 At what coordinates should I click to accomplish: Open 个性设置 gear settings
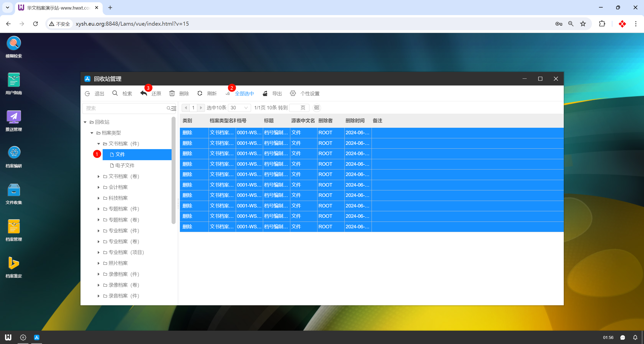click(293, 94)
